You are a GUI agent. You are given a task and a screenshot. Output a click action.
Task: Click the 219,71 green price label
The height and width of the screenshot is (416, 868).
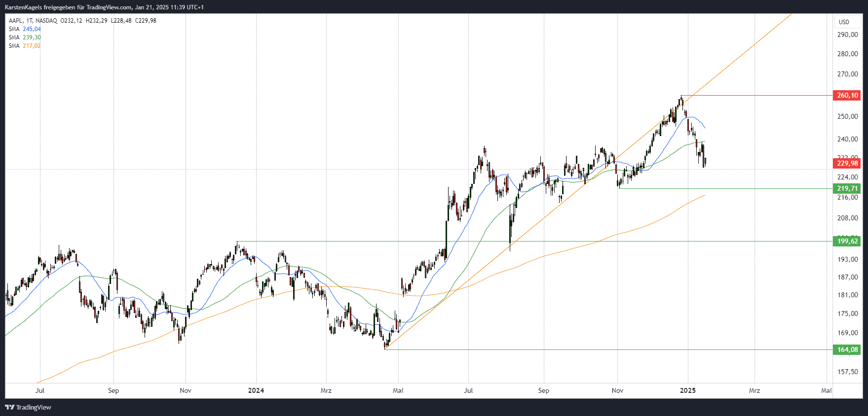847,188
